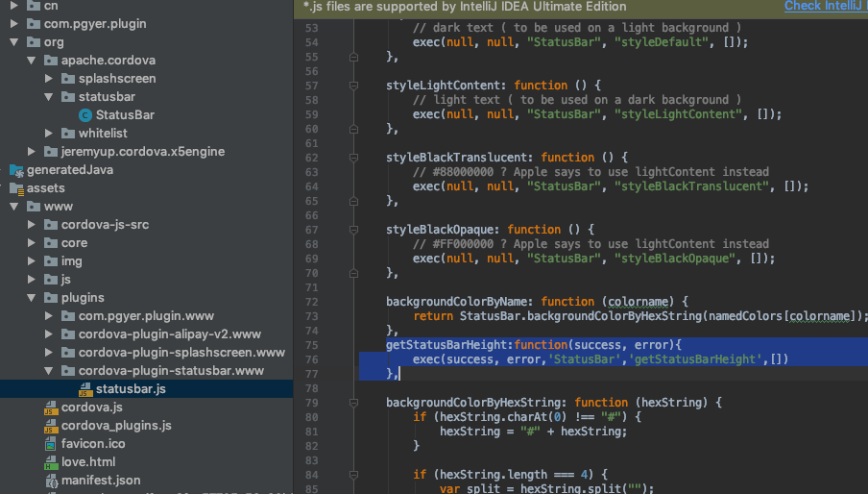868x494 pixels.
Task: Select the com.pgyer.plugin.www folder
Action: pyautogui.click(x=147, y=316)
